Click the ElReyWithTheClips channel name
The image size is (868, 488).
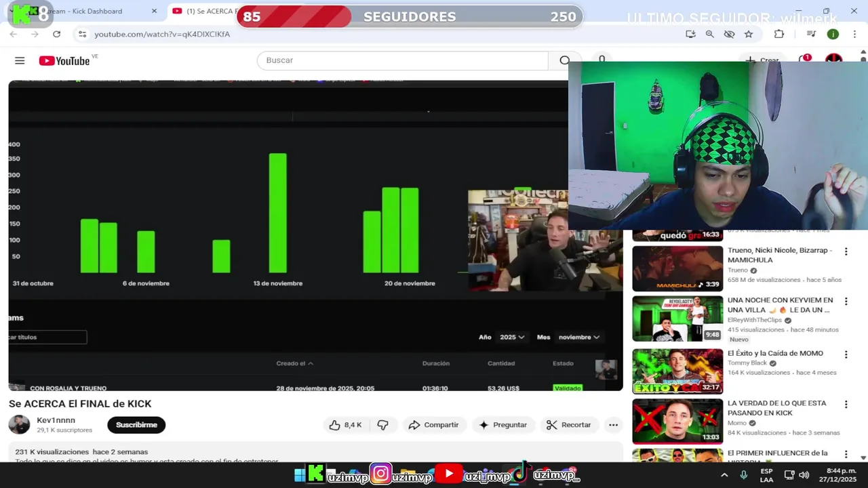click(x=755, y=320)
